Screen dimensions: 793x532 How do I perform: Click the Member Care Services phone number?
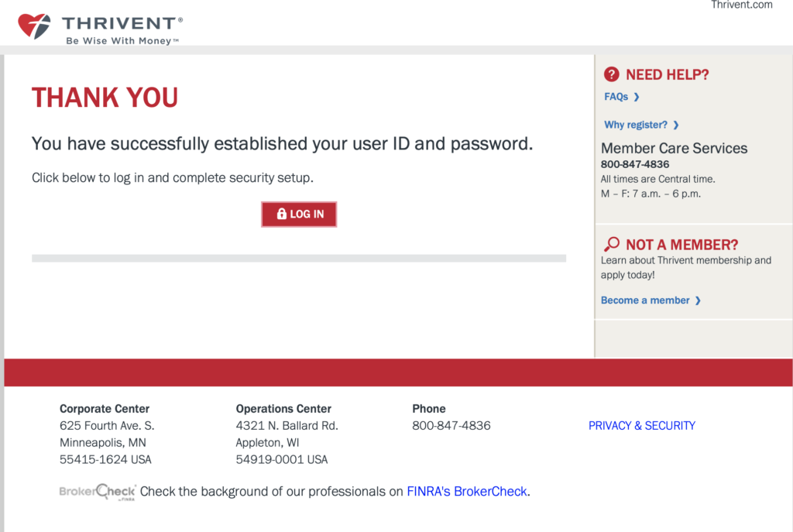pos(635,164)
